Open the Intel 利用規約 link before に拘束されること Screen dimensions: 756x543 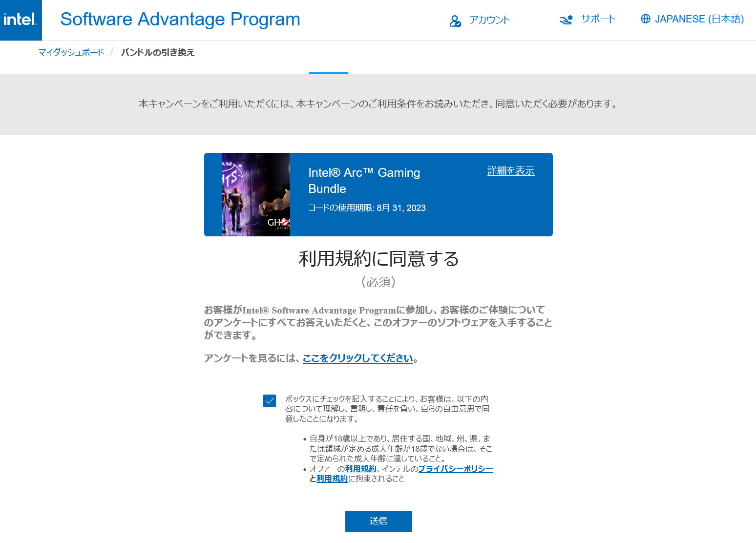[x=332, y=479]
